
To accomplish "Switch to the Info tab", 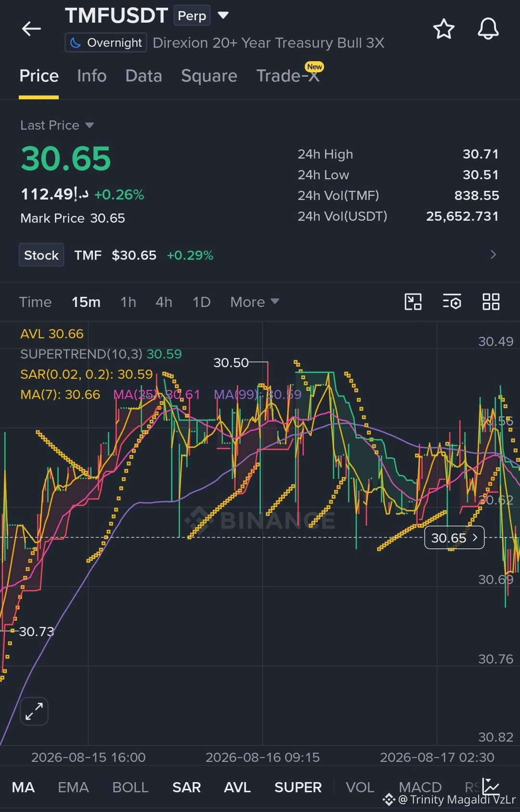I will 91,76.
